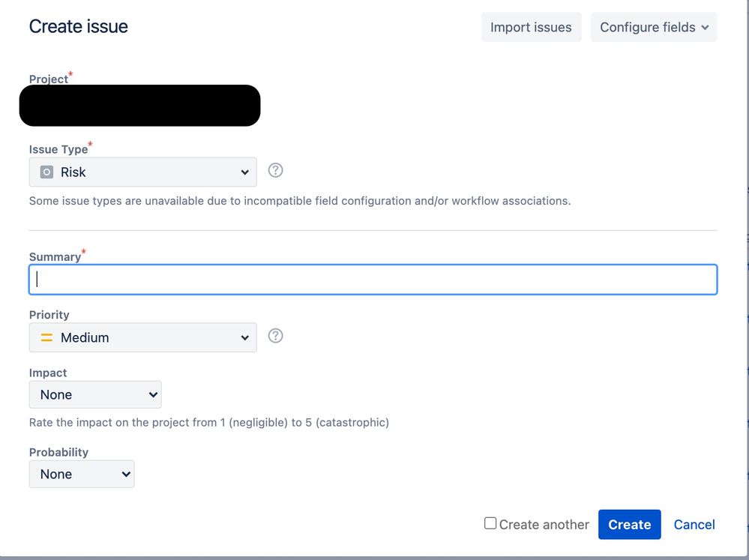Expand the Probability dropdown
Image resolution: width=749 pixels, height=560 pixels.
82,474
